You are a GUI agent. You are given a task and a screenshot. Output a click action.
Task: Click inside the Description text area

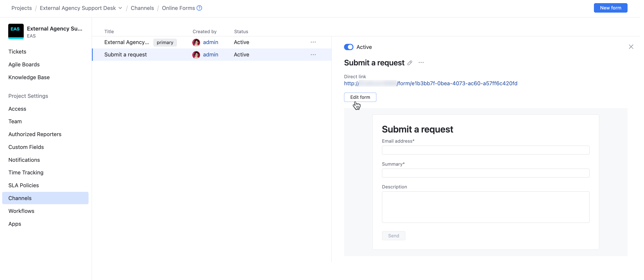[485, 207]
